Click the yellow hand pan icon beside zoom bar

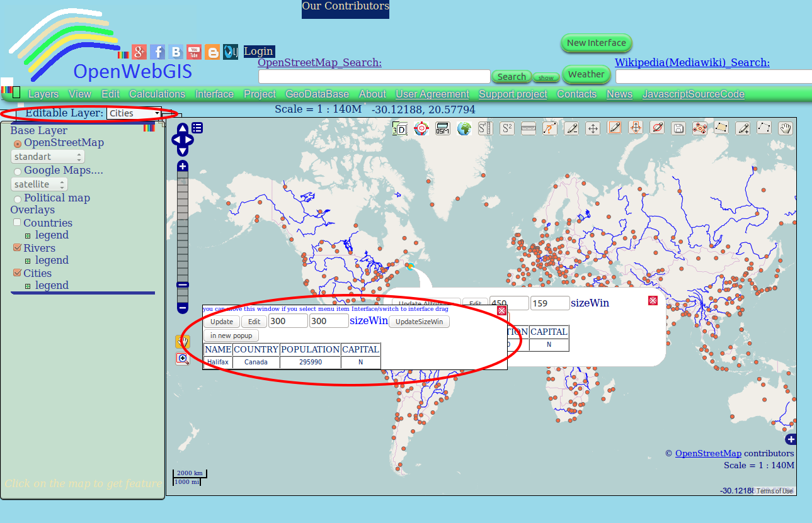click(x=183, y=342)
